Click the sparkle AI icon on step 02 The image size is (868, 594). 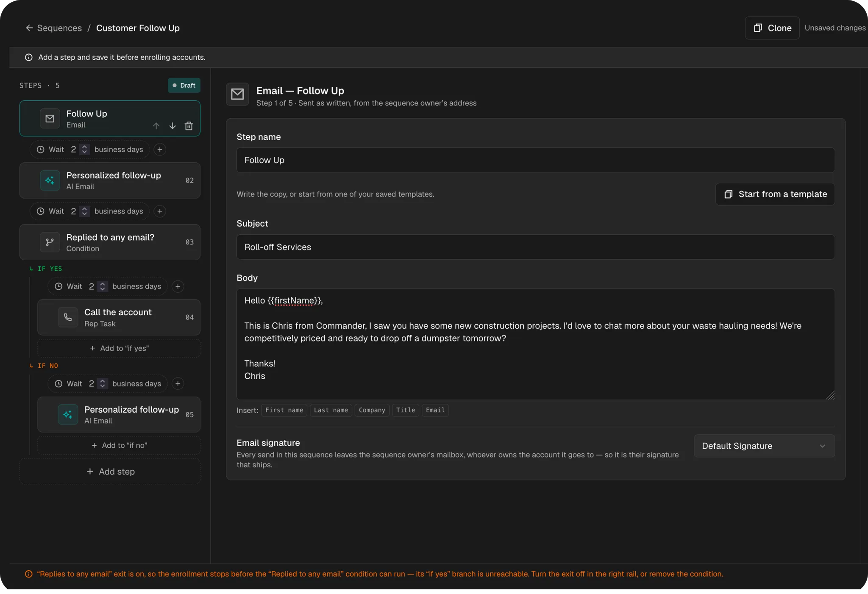[50, 180]
